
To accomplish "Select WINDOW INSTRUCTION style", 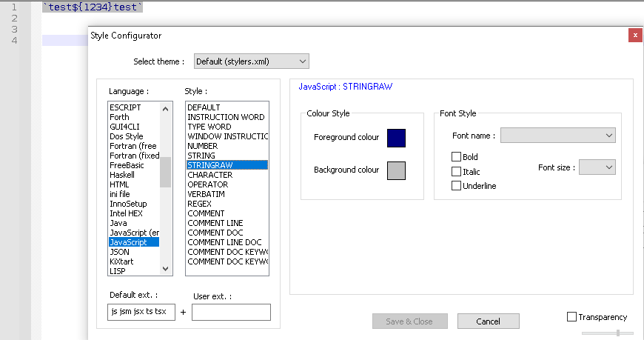I will (x=227, y=136).
